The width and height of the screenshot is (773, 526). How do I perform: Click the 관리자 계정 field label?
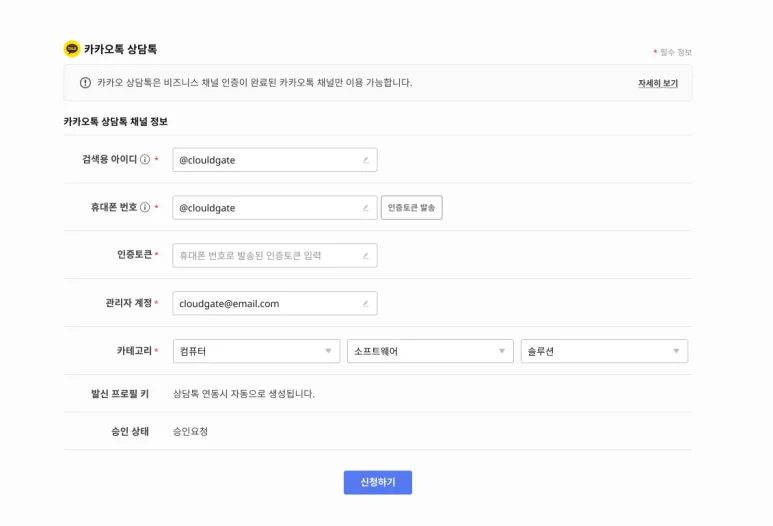[x=129, y=303]
